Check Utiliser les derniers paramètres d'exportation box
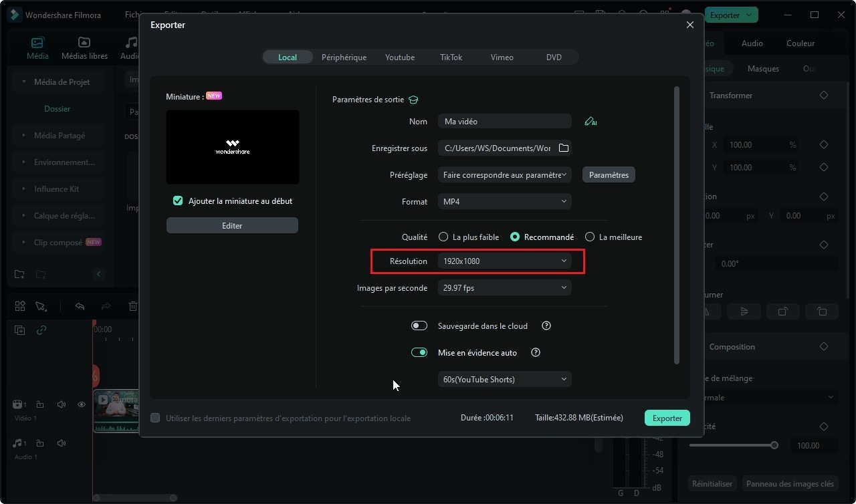Viewport: 856px width, 504px height. (x=155, y=418)
